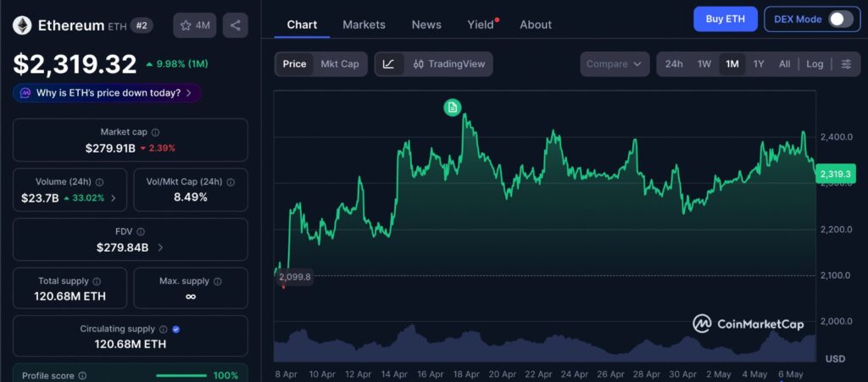Screen dimensions: 868x382
Task: Click the 120.68M ETH total supply value
Action: (x=70, y=296)
